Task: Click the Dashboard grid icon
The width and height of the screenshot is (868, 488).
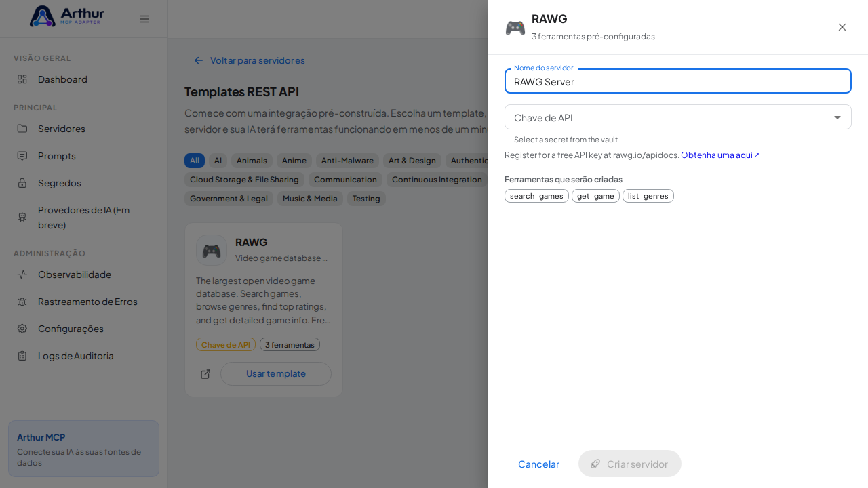Action: tap(22, 79)
